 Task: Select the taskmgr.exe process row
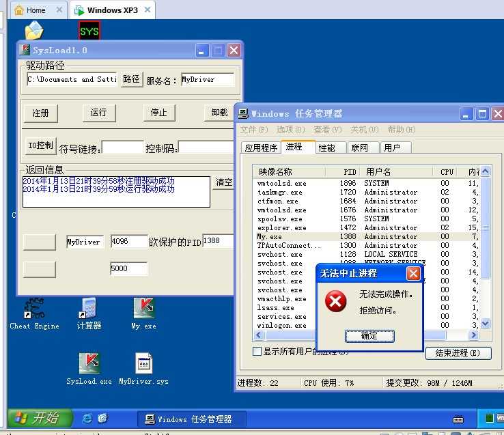coord(367,193)
